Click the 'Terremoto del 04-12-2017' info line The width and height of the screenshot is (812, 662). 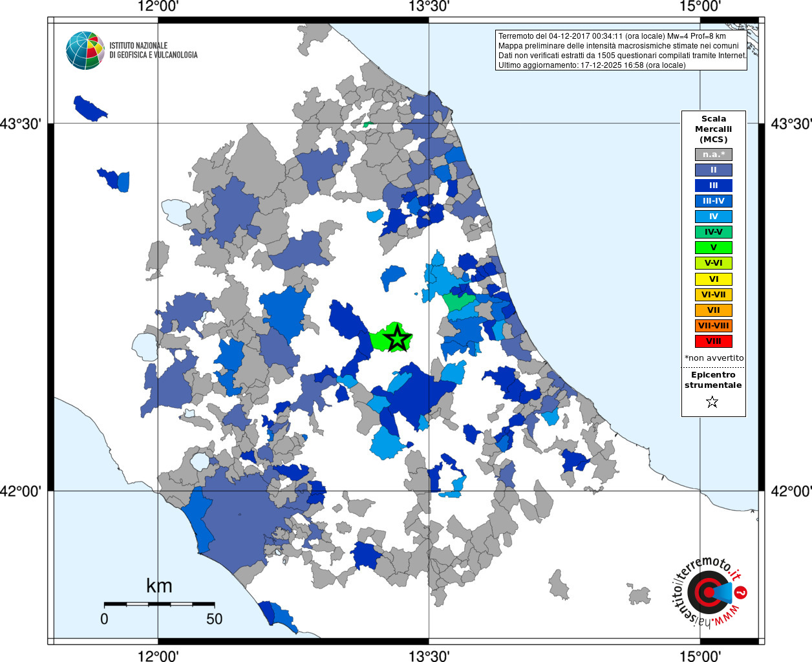612,36
